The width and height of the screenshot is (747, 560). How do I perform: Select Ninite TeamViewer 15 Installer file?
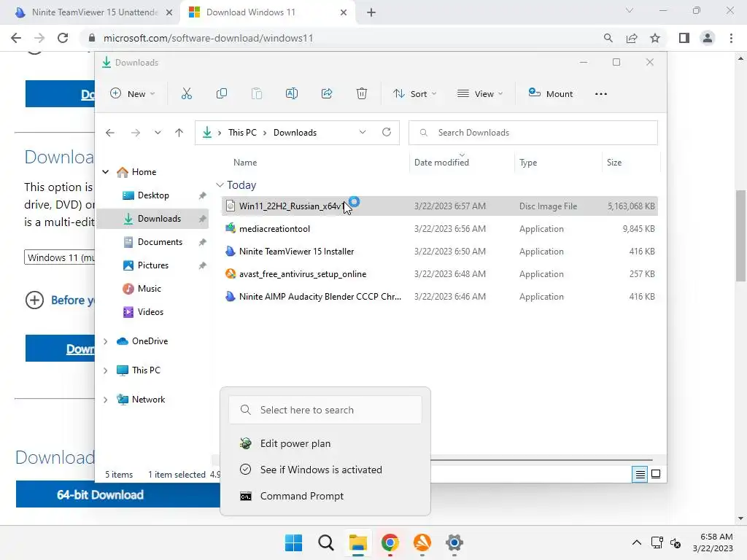click(439, 252)
